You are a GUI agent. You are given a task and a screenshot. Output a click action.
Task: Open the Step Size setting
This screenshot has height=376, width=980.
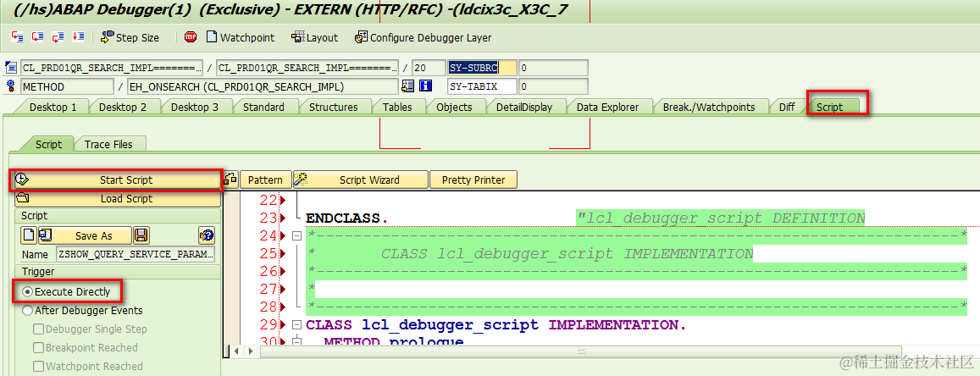coord(130,37)
